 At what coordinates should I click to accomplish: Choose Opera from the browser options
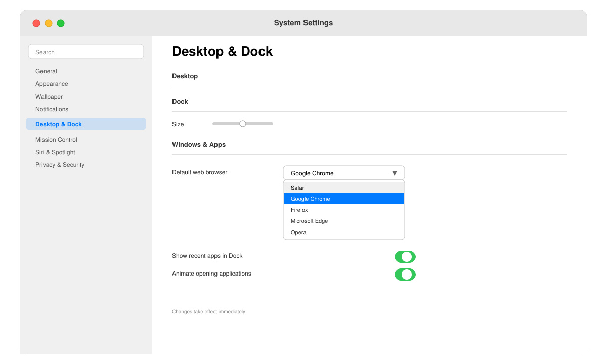(x=344, y=232)
